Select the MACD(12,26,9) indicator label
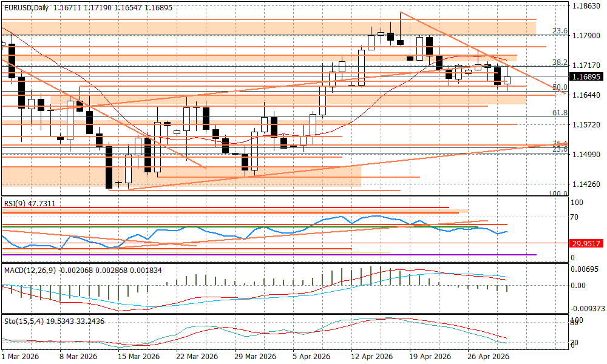Image resolution: width=607 pixels, height=364 pixels. coord(29,269)
